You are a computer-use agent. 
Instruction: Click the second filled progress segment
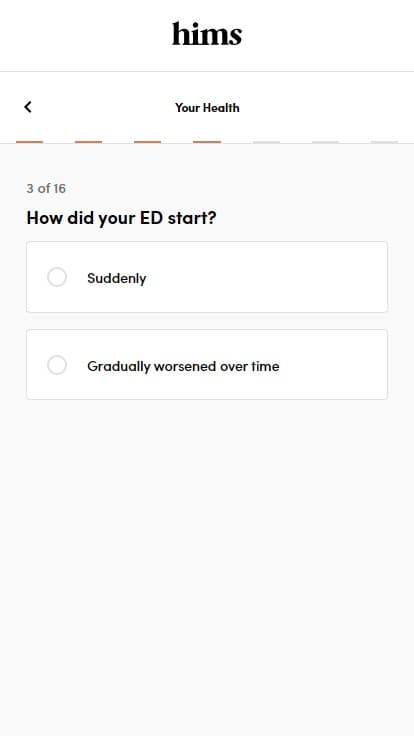(x=89, y=142)
